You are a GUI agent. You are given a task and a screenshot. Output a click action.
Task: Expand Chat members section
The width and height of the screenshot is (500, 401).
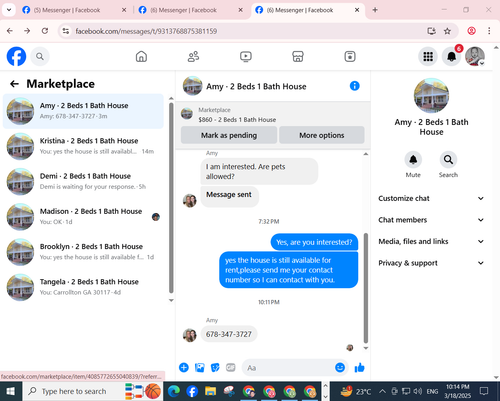coord(431,220)
